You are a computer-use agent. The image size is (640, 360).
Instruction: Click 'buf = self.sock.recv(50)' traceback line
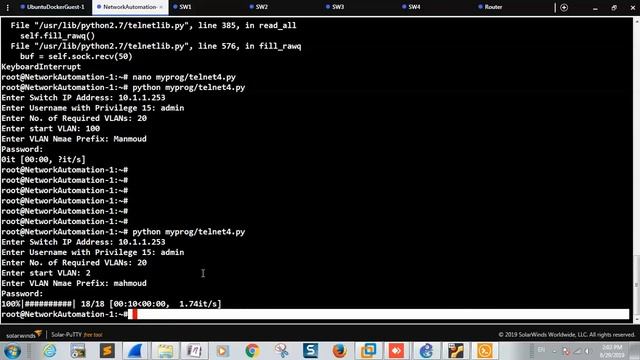76,56
